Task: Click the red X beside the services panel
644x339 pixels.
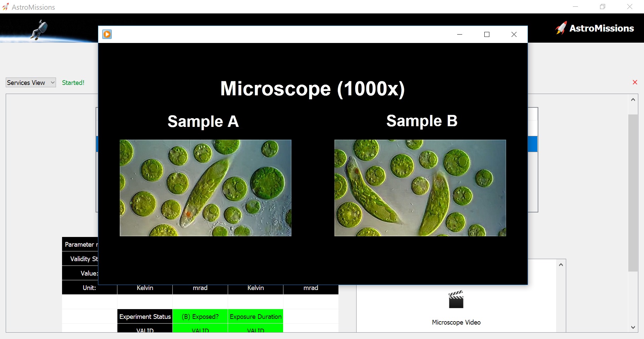Action: (635, 82)
